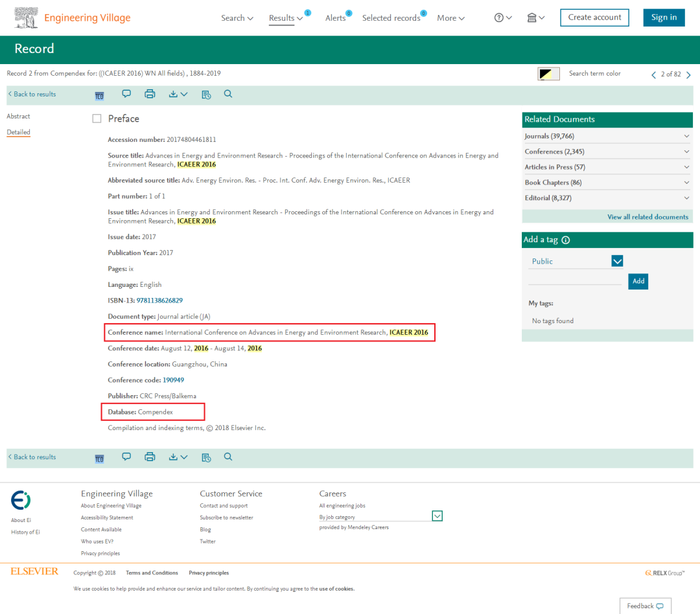This screenshot has width=700, height=614.
Task: Open the Feedback button
Action: click(645, 606)
